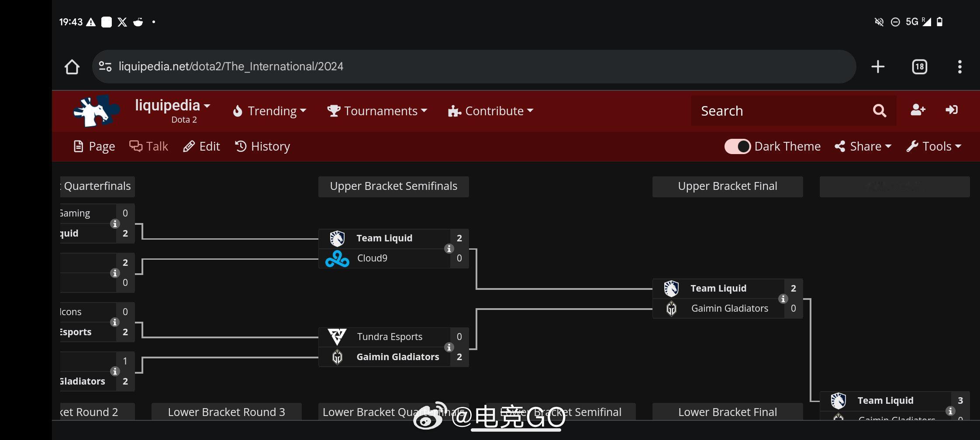The height and width of the screenshot is (440, 980).
Task: Open the browser three-dot menu
Action: click(959, 67)
